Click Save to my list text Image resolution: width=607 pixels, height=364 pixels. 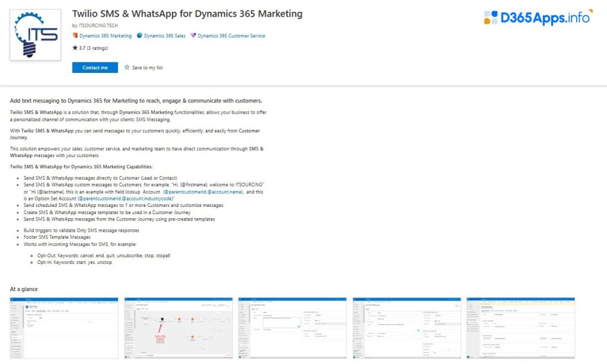point(148,68)
